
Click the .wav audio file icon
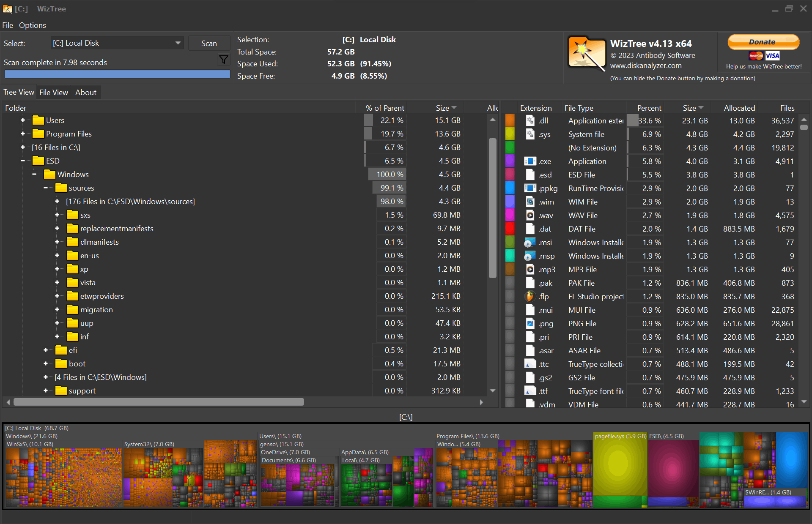530,215
